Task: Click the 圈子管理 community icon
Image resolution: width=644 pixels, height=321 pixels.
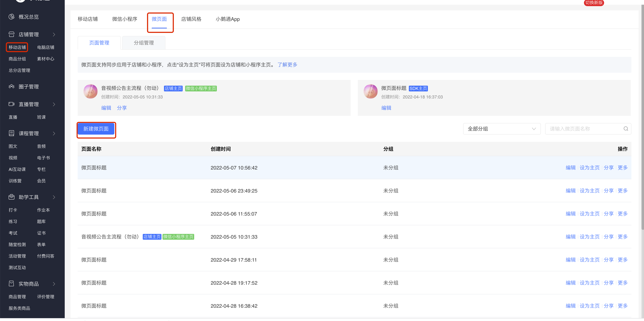Action: pyautogui.click(x=12, y=87)
